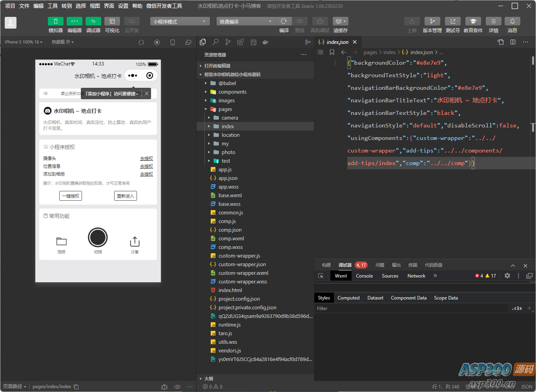536x392 pixels.
Task: Expand the components folder in tree
Action: pyautogui.click(x=232, y=92)
